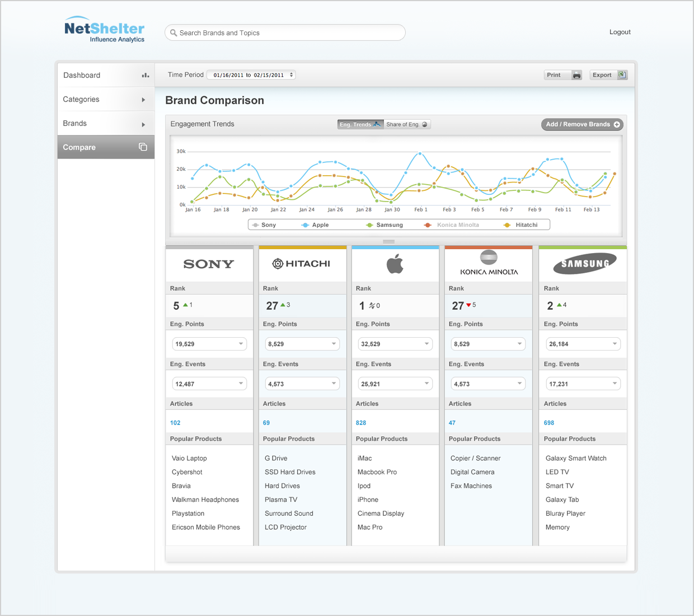Toggle Samsung series in chart legend

click(x=384, y=225)
